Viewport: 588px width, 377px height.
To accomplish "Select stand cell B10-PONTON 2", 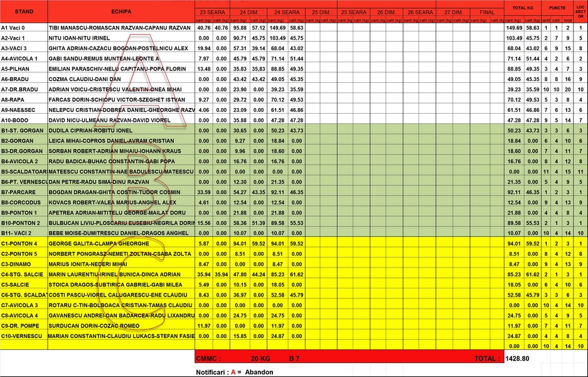I will (24, 222).
